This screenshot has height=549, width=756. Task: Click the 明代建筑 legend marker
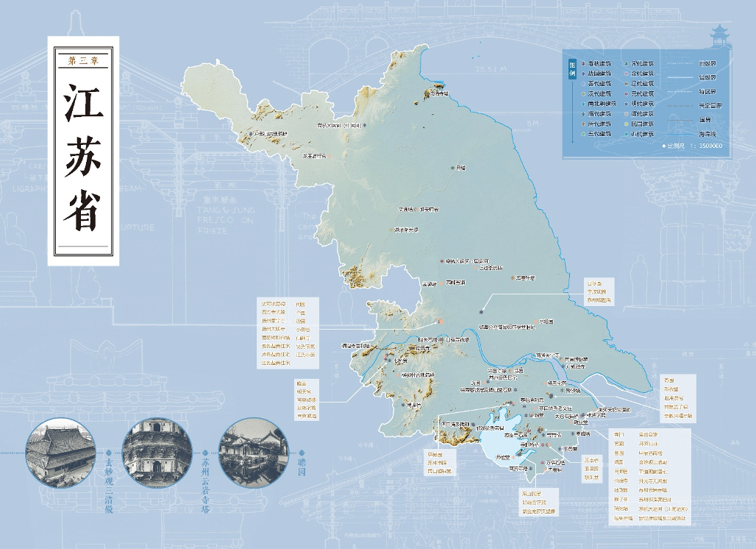pos(627,104)
